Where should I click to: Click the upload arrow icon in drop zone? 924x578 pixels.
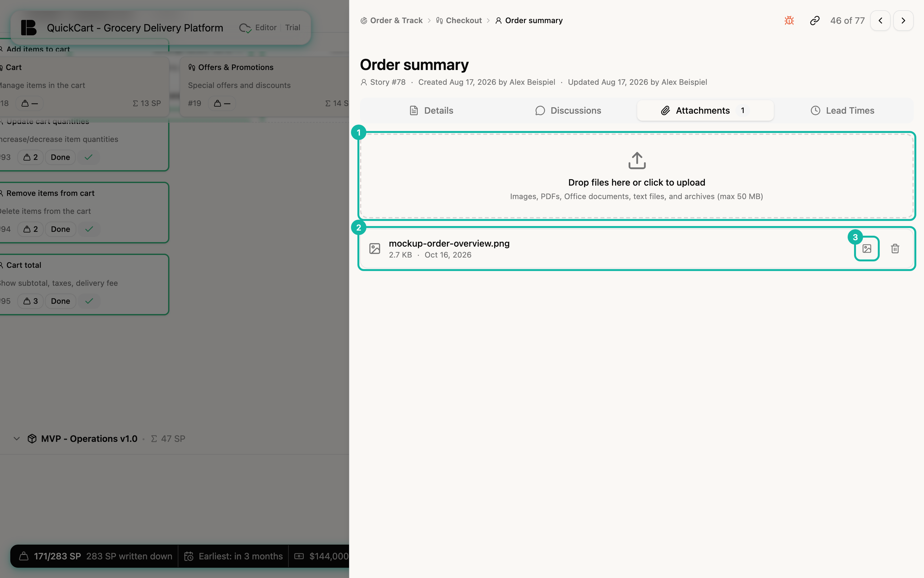pos(637,161)
